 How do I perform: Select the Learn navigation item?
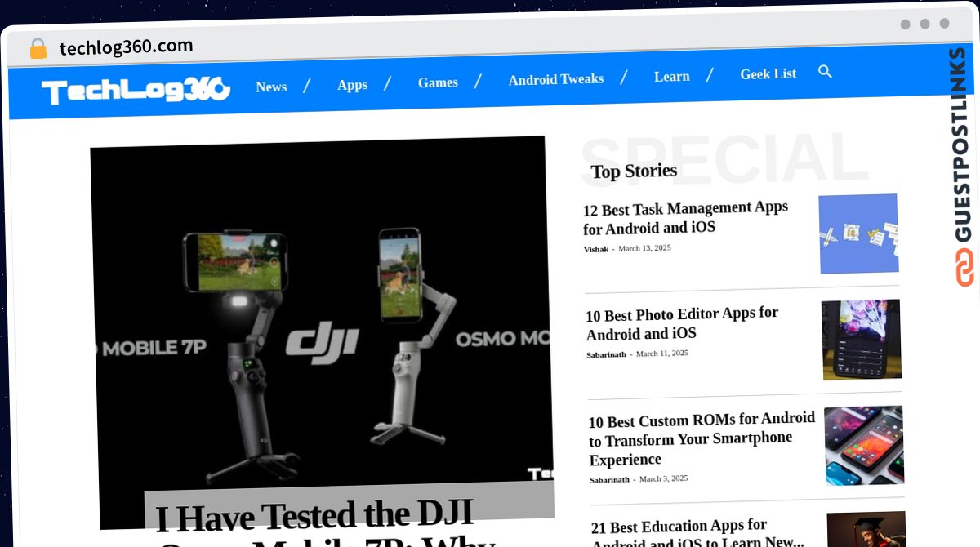pos(671,76)
